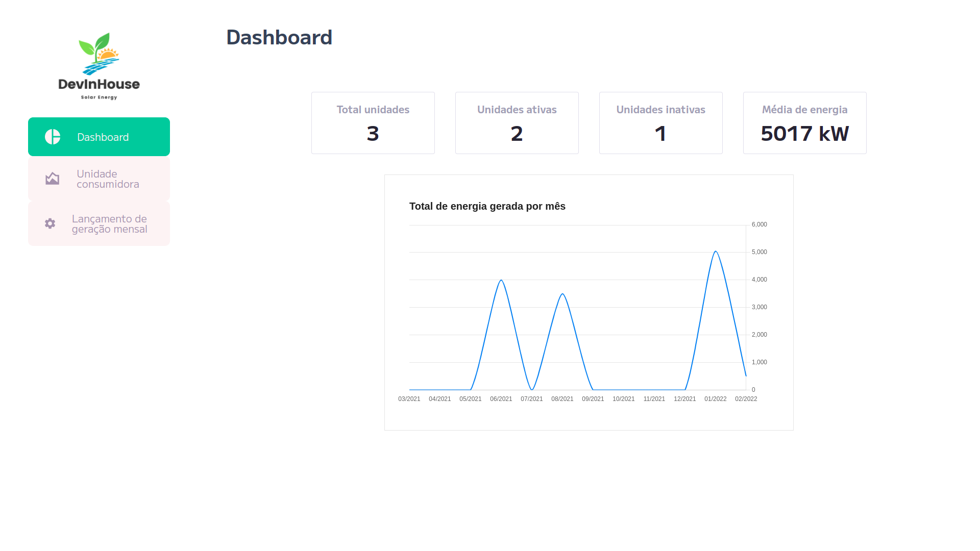Click the 5017 kW value
The image size is (980, 551).
[804, 134]
